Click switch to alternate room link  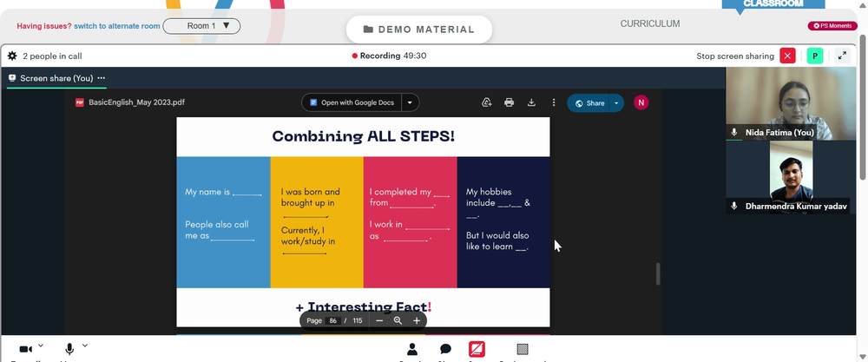click(117, 26)
